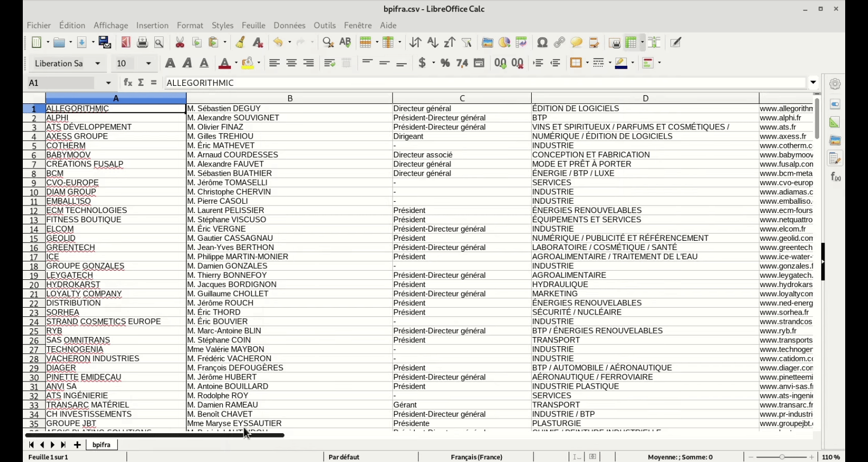Image resolution: width=868 pixels, height=462 pixels.
Task: Apply yellow background color swatch
Action: point(248,63)
